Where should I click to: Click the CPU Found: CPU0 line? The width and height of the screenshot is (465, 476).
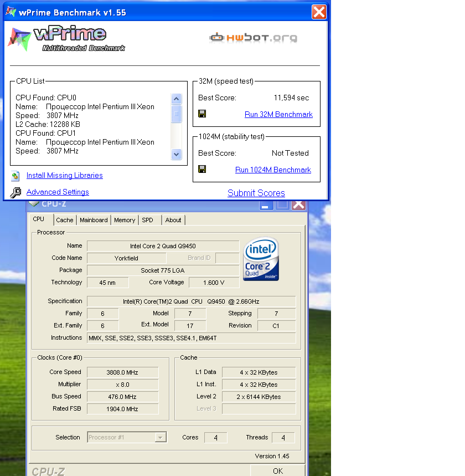pyautogui.click(x=46, y=98)
